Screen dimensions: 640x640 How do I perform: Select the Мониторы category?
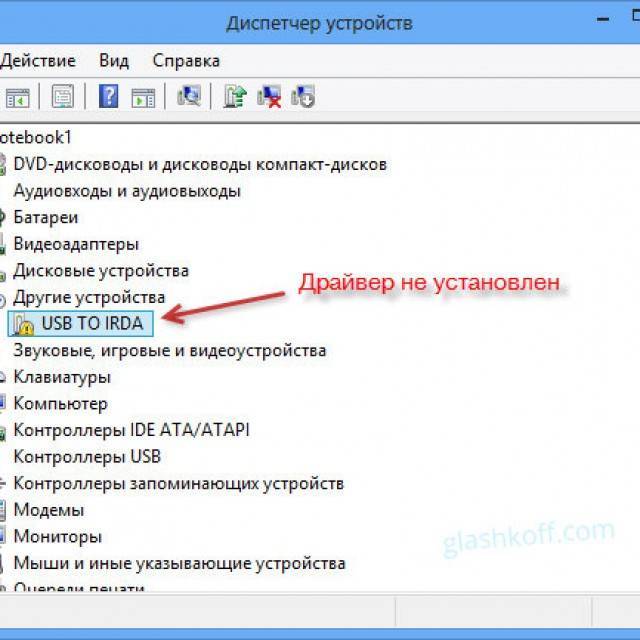point(58,537)
